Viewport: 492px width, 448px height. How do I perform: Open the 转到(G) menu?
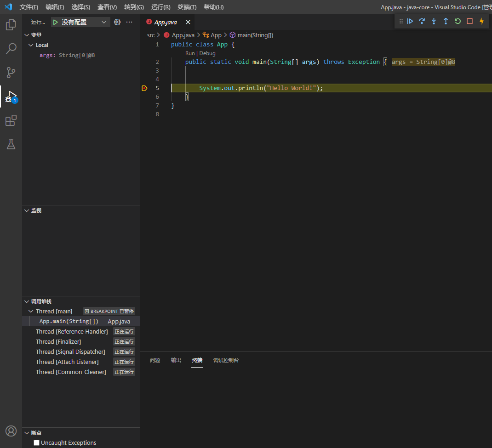(x=134, y=7)
